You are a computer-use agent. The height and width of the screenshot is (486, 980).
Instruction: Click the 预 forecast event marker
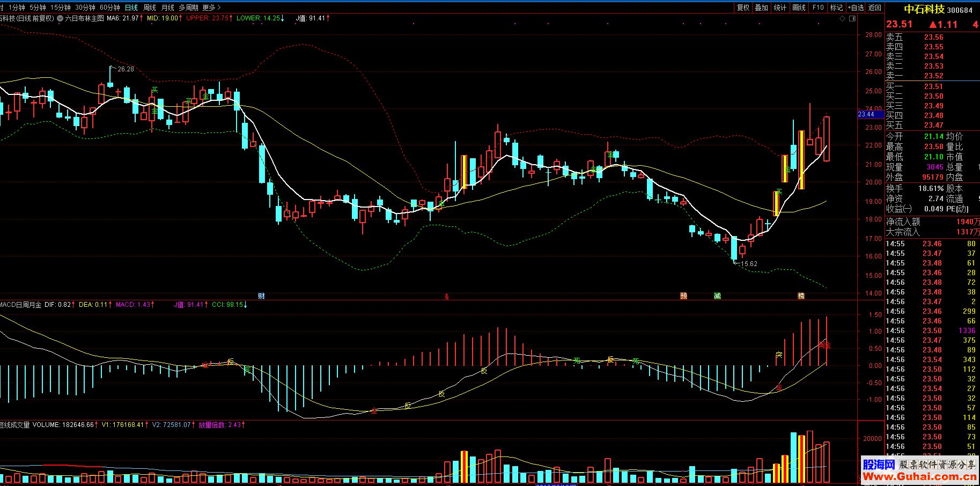[683, 296]
